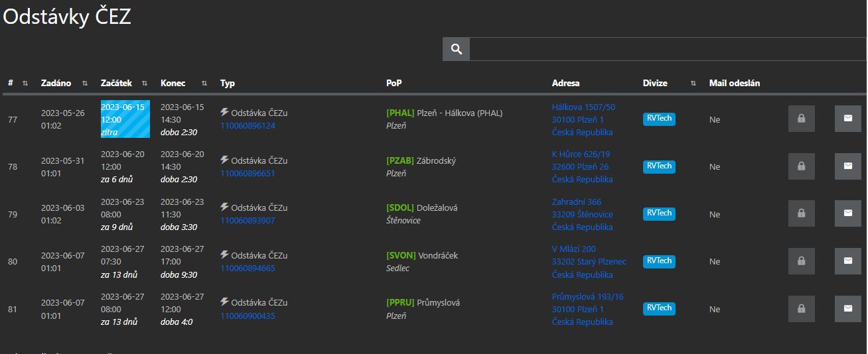
Task: Click the envelope icon for outage 80
Action: coord(847,261)
